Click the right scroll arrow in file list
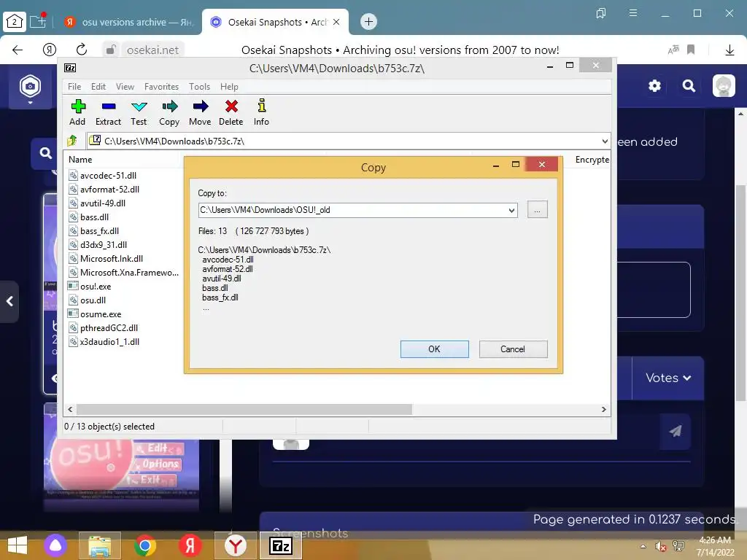 [x=604, y=410]
